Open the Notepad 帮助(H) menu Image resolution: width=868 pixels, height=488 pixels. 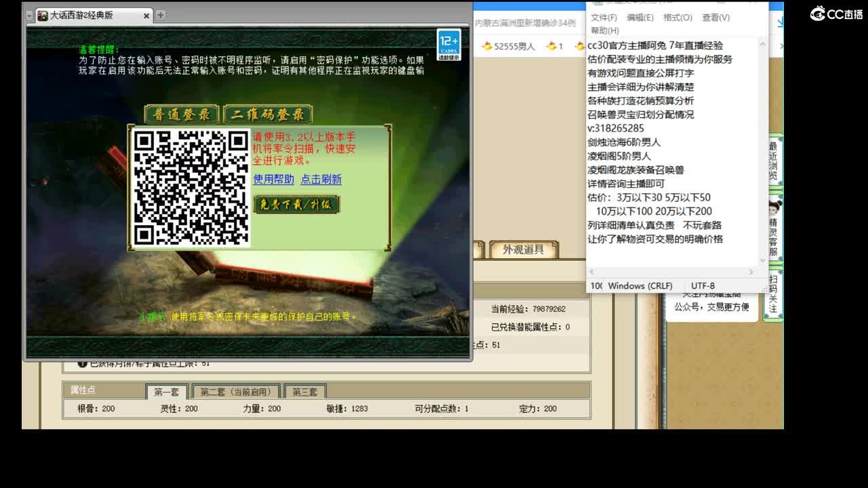pos(604,30)
